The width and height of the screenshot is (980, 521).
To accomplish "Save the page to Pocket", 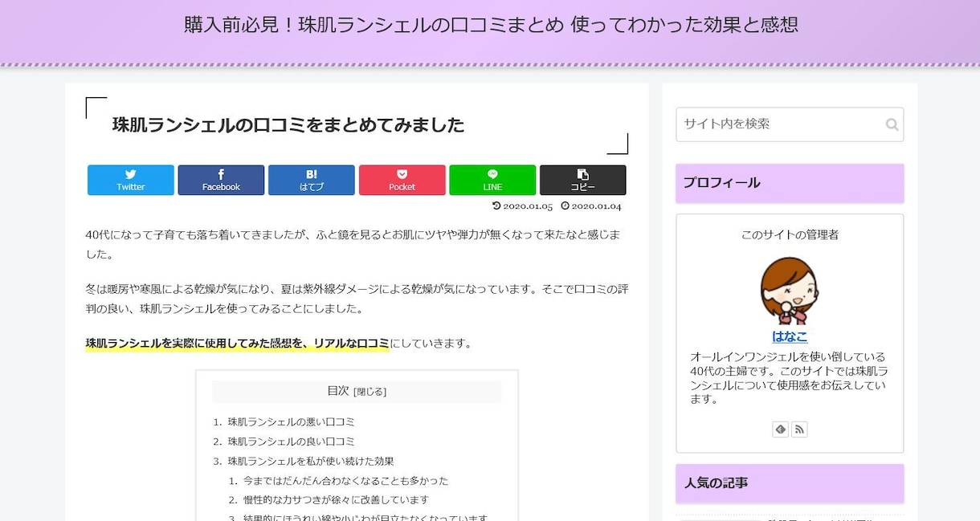I will click(x=402, y=180).
